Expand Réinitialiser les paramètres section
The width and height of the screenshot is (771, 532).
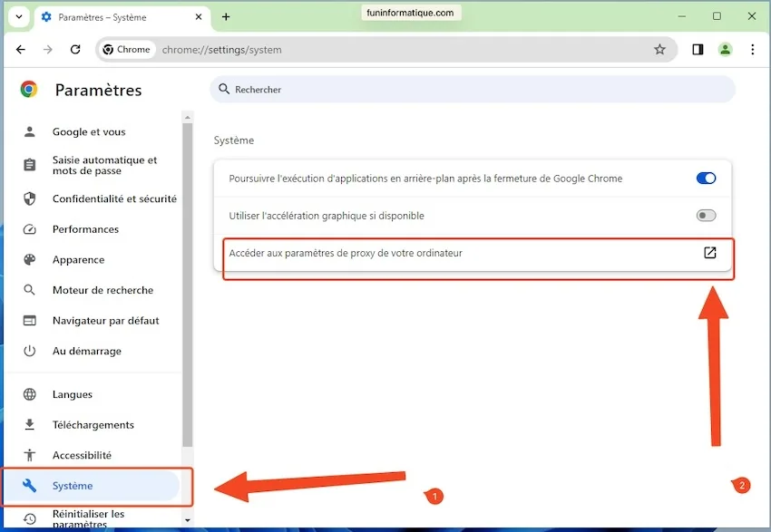91,517
